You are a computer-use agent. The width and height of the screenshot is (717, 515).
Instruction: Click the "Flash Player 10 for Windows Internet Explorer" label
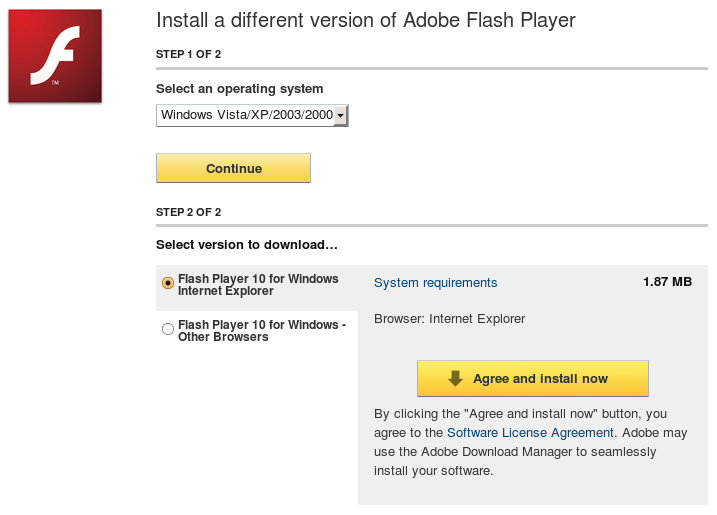pyautogui.click(x=258, y=284)
